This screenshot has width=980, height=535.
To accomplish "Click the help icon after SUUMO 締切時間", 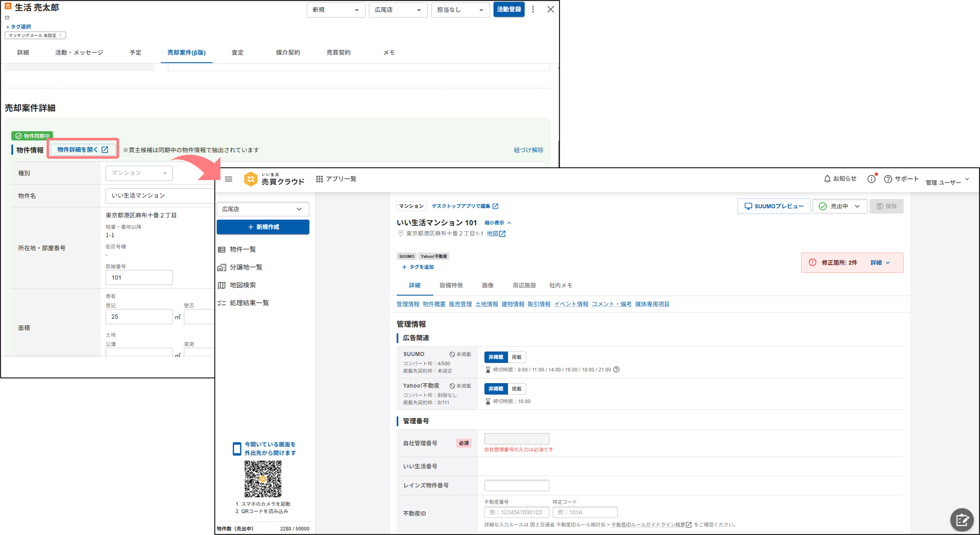I will coord(616,369).
